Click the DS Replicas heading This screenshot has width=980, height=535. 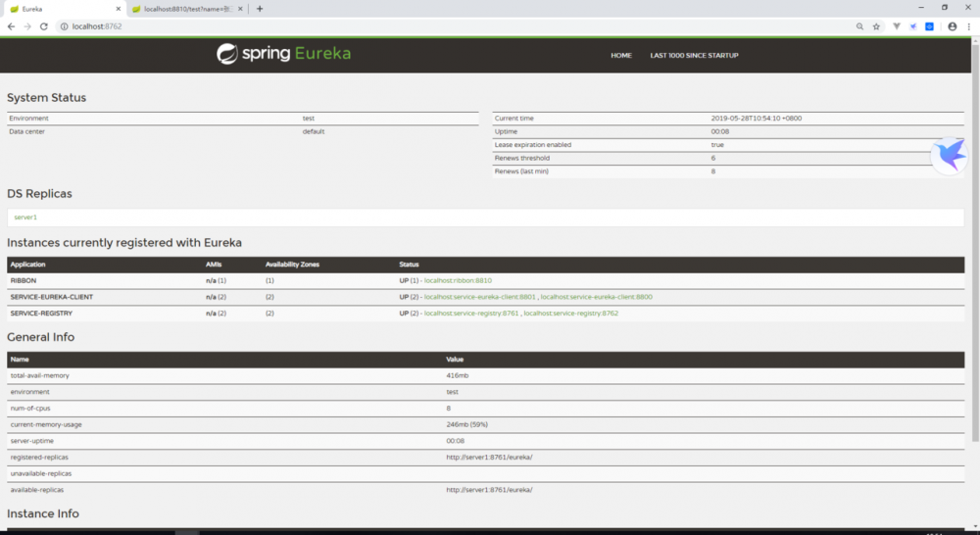(39, 194)
